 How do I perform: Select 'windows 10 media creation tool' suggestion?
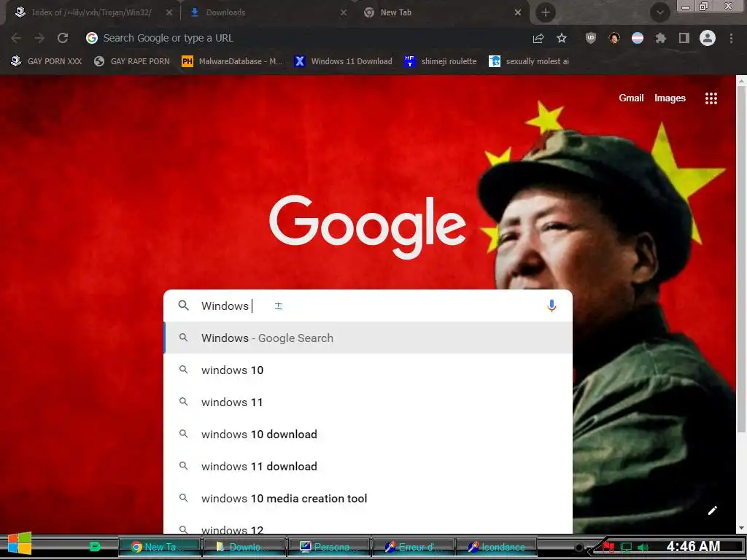[368, 499]
